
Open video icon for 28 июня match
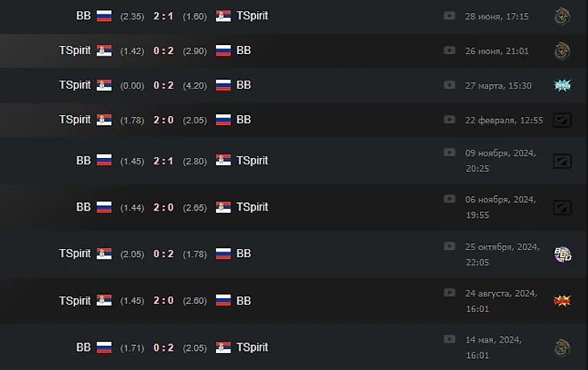point(449,16)
